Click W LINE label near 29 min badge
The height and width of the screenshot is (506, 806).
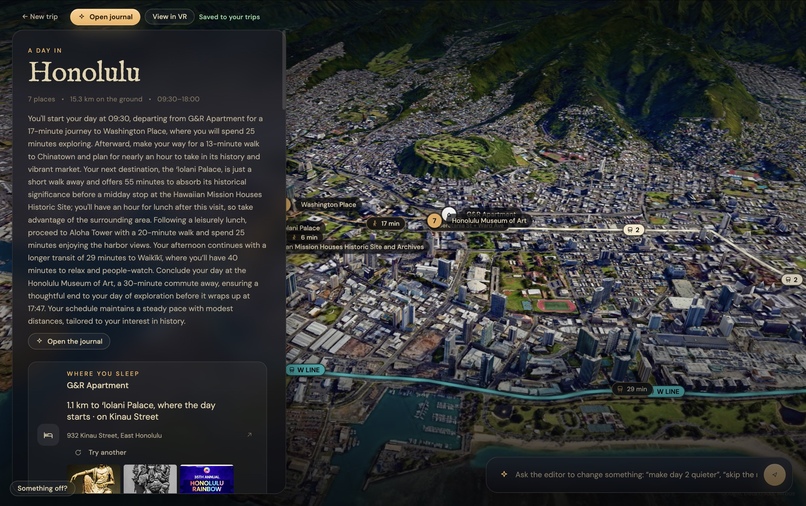pyautogui.click(x=668, y=391)
